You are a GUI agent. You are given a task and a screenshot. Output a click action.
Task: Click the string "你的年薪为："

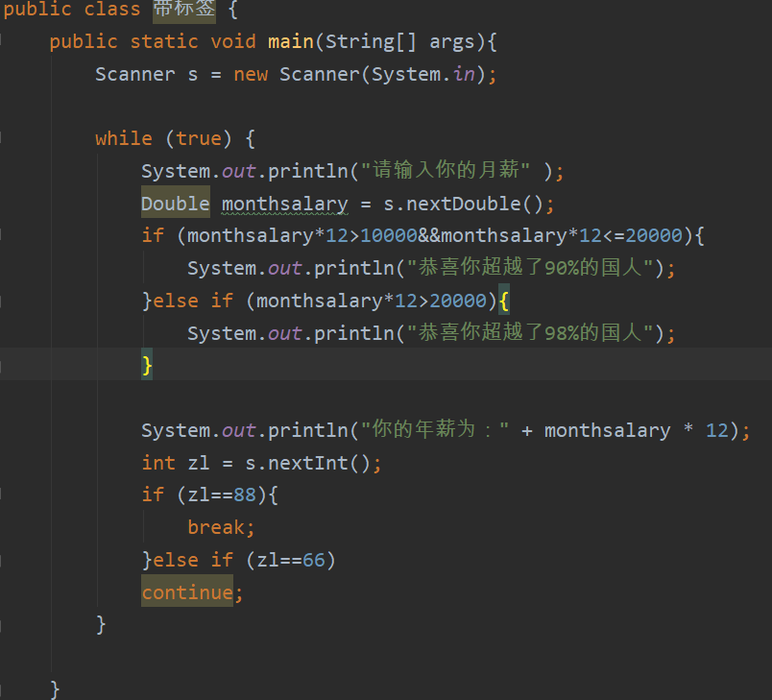435,430
